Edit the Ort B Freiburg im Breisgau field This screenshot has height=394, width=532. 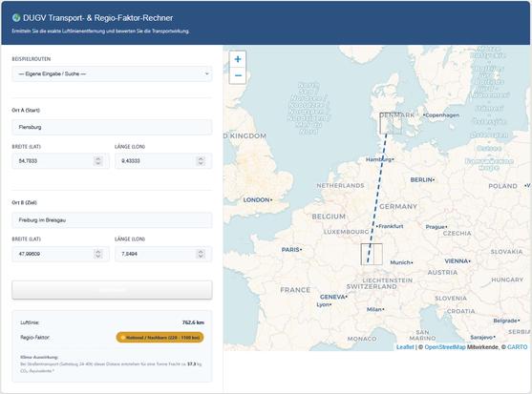(x=112, y=220)
